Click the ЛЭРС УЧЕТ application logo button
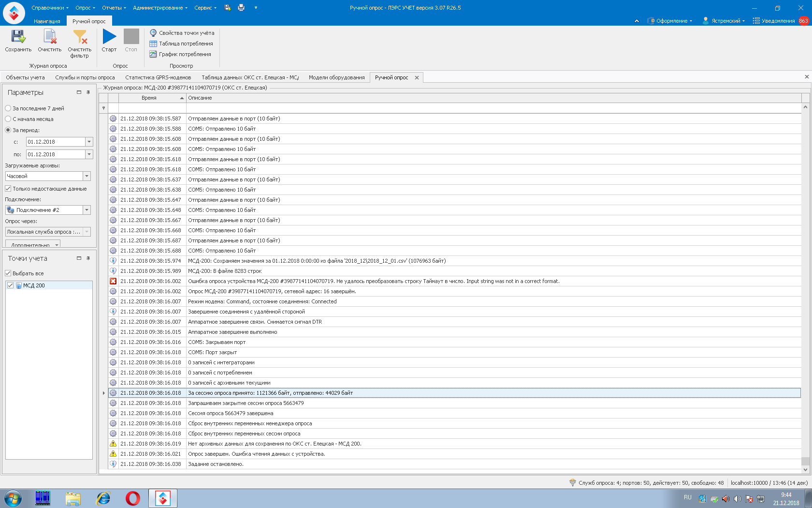812x508 pixels. pyautogui.click(x=14, y=13)
